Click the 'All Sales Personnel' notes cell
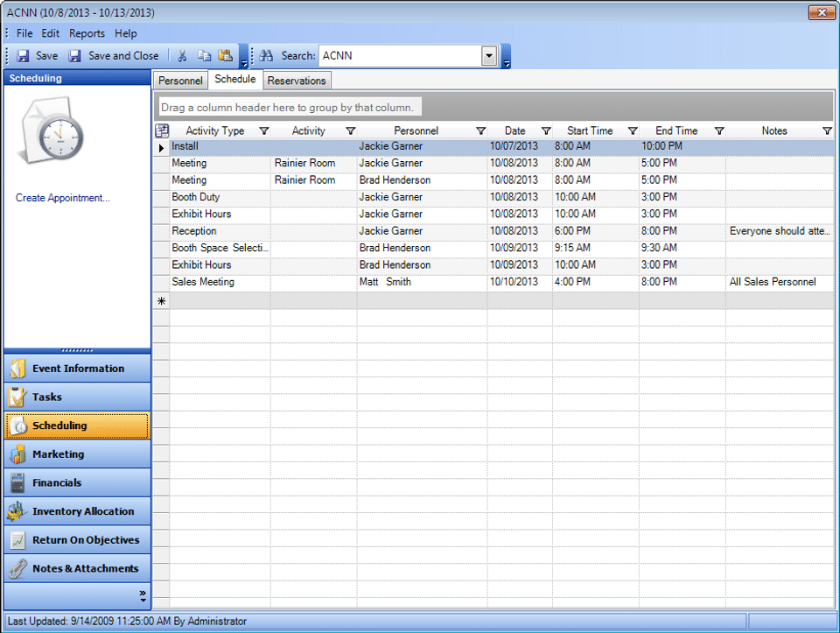Image resolution: width=840 pixels, height=633 pixels. click(x=780, y=282)
